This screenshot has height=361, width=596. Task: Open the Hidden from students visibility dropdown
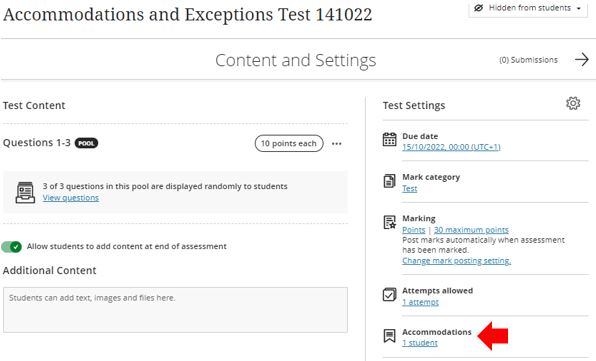[528, 8]
